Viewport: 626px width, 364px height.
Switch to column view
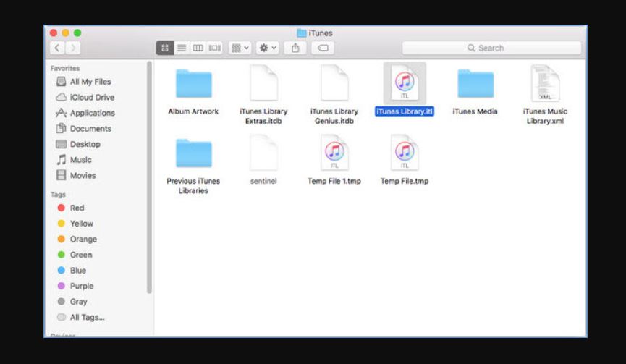click(x=198, y=48)
